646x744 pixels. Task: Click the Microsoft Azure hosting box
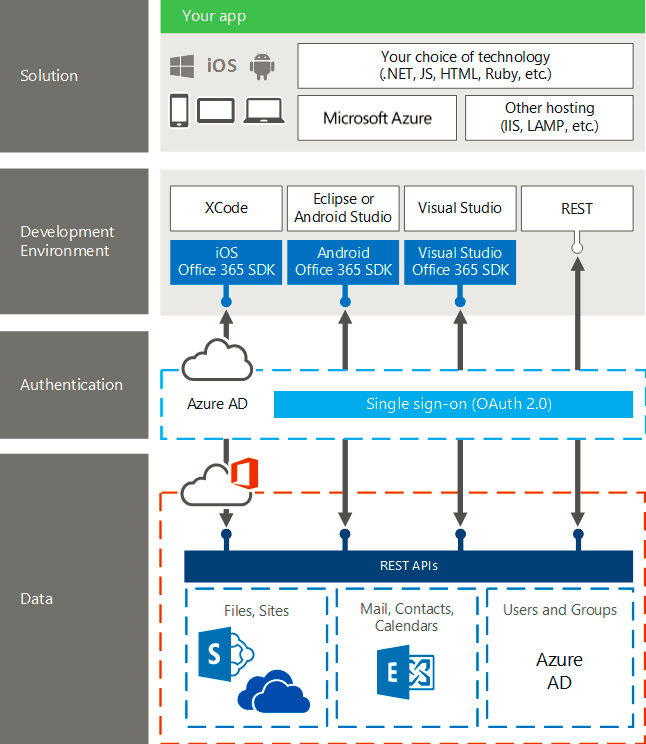pos(377,118)
